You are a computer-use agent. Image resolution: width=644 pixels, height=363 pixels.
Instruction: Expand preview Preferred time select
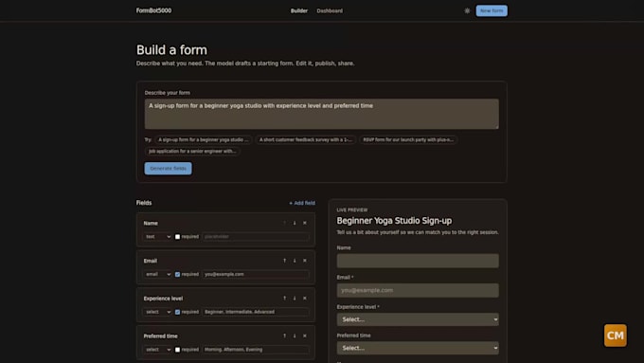coord(418,348)
